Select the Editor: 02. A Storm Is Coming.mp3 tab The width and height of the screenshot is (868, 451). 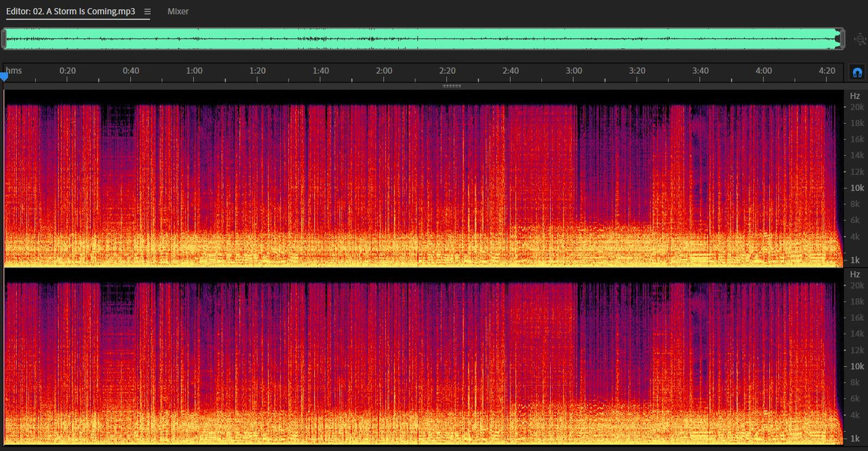71,12
